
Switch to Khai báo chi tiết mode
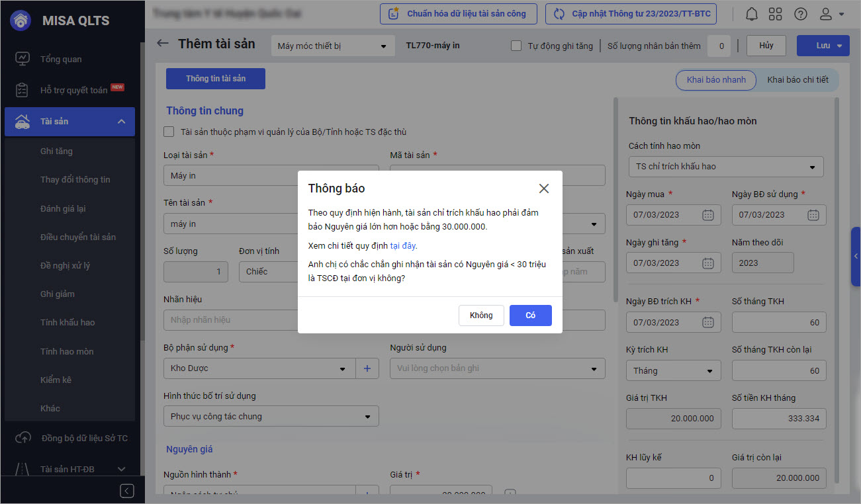[797, 80]
